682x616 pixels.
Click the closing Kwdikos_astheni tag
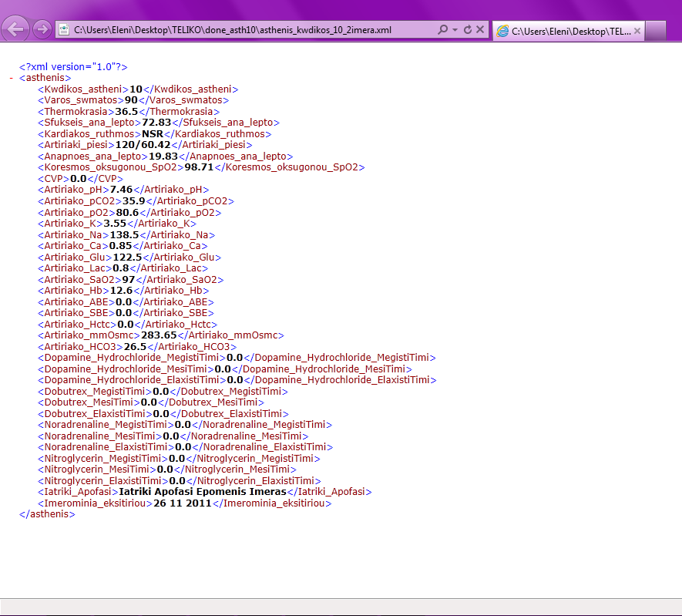(191, 89)
